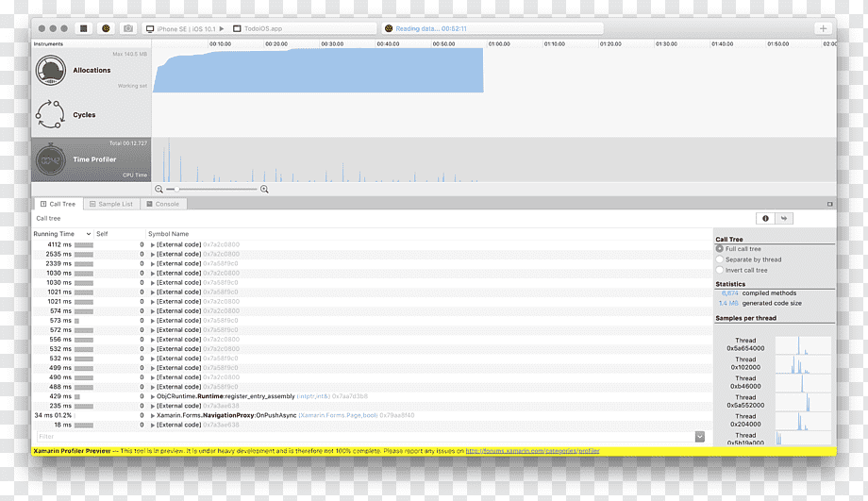Expand the 574 ms External code row
Viewport: 868px width, 501px height.
click(x=153, y=311)
